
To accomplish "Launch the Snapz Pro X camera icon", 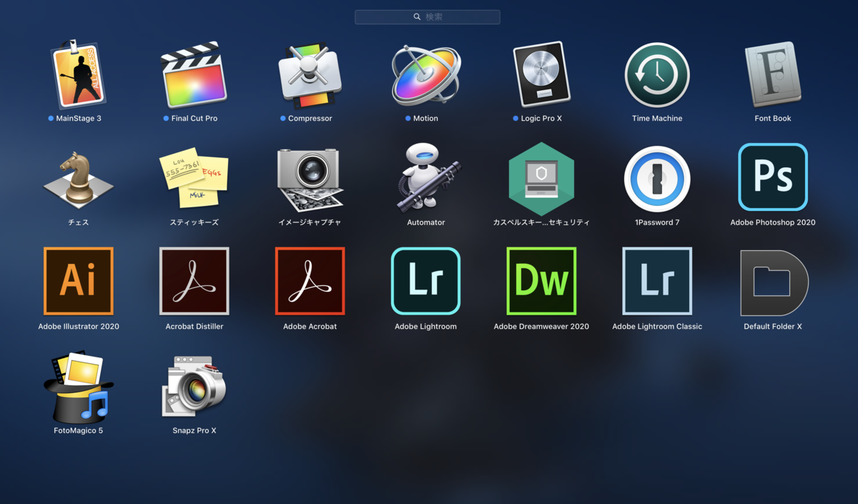I will (x=194, y=386).
